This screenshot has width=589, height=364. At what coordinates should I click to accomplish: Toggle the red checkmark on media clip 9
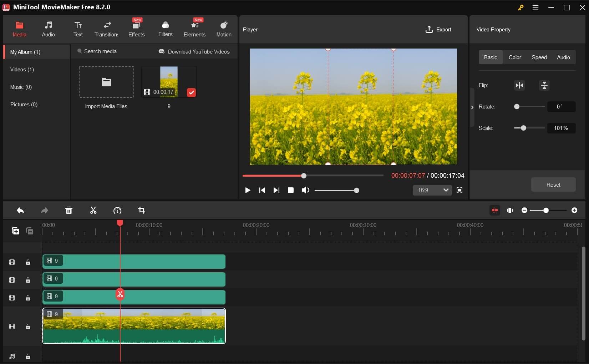pos(191,92)
